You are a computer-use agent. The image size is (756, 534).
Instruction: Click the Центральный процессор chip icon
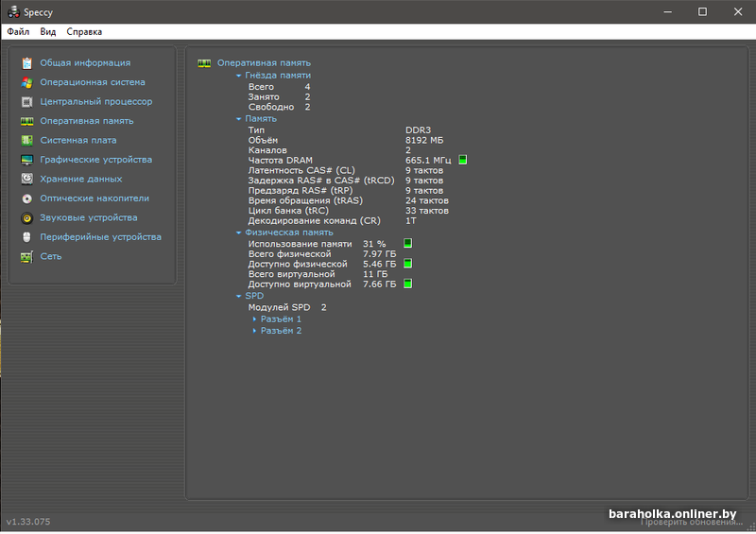click(x=27, y=102)
